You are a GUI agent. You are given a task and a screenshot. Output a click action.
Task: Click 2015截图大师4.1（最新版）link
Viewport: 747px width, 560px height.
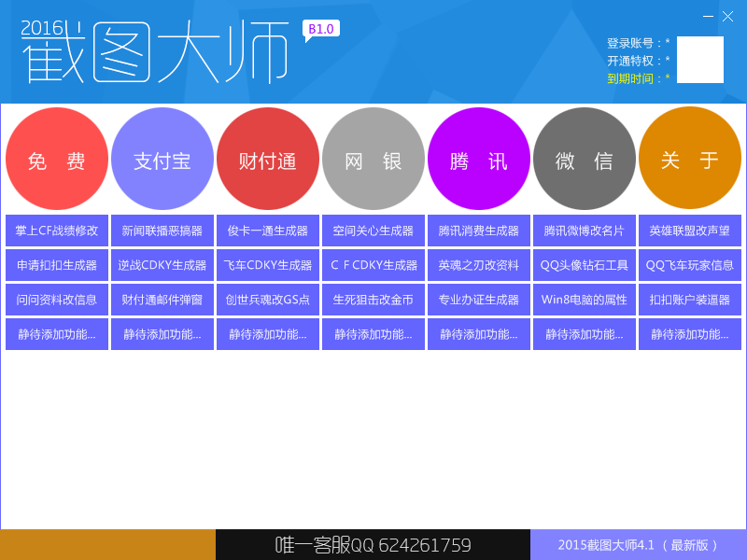638,545
